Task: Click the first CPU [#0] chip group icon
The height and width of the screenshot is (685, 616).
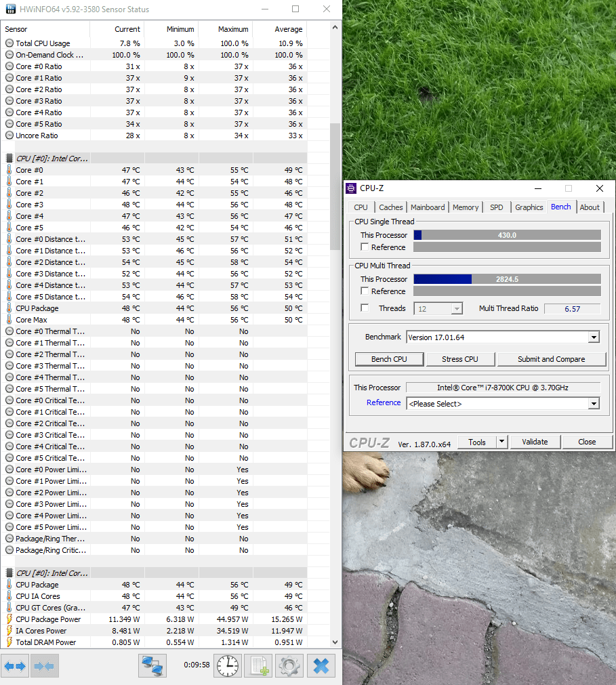Action: pyautogui.click(x=9, y=159)
